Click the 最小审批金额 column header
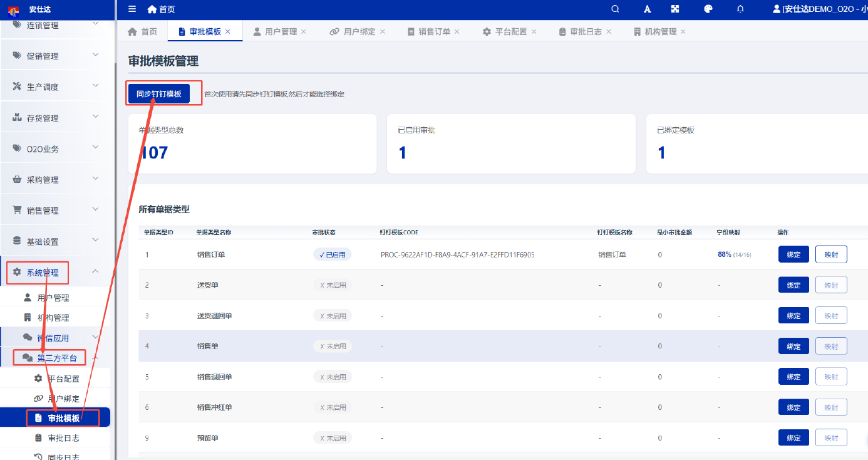The width and height of the screenshot is (868, 460). (x=674, y=233)
